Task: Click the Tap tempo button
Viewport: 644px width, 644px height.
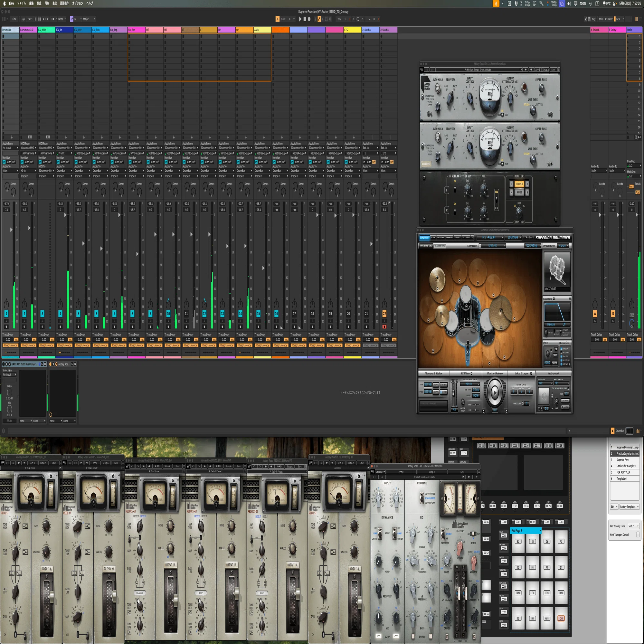Action: click(23, 19)
